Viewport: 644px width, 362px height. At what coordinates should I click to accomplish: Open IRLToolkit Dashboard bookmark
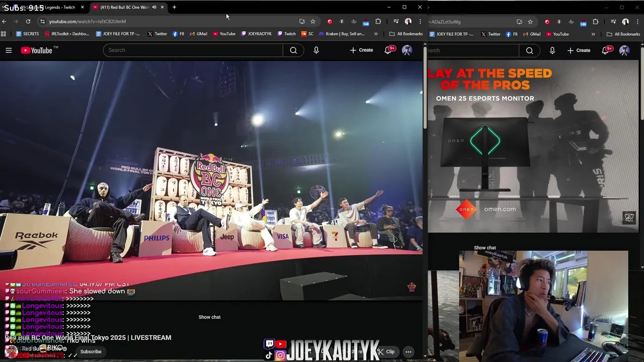coord(67,34)
